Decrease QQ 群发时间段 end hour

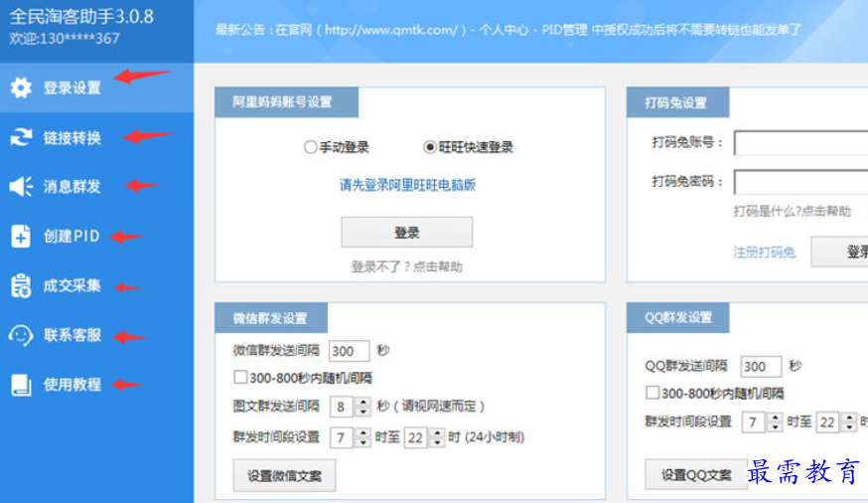[850, 427]
